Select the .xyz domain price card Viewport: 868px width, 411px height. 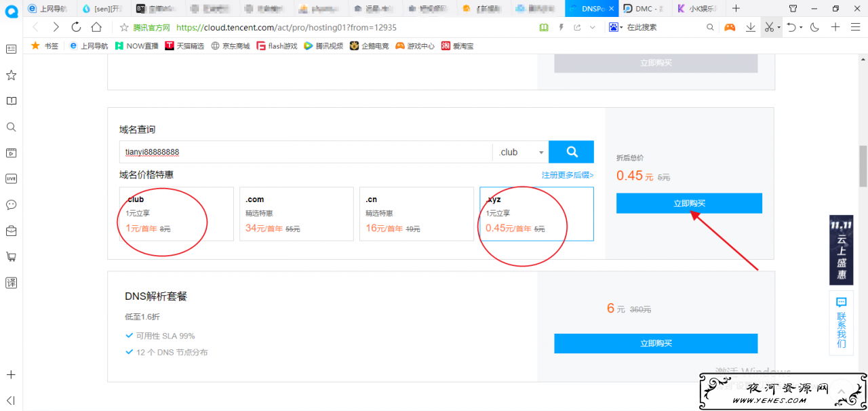[x=536, y=214]
